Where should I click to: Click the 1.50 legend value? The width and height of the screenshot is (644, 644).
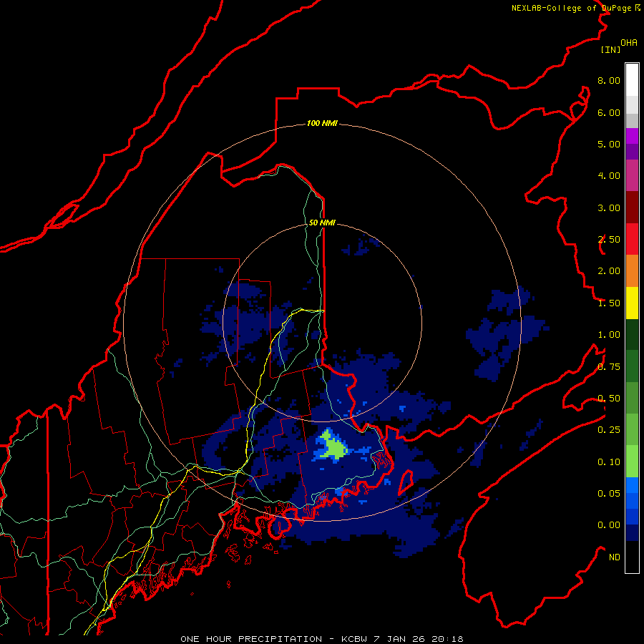(609, 303)
